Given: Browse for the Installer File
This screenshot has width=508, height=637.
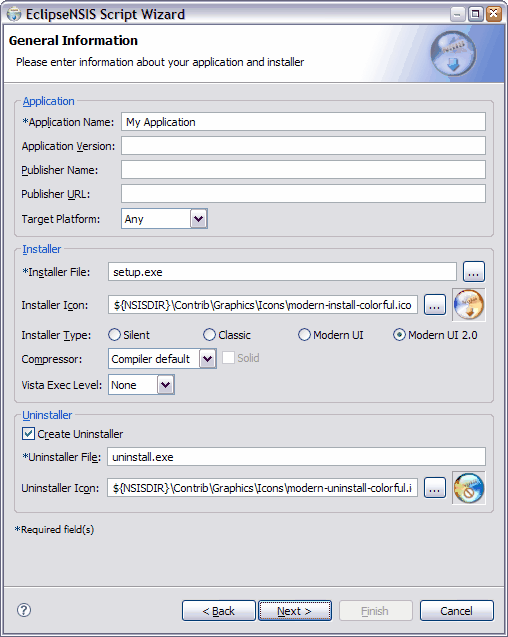Looking at the screenshot, I should [474, 272].
